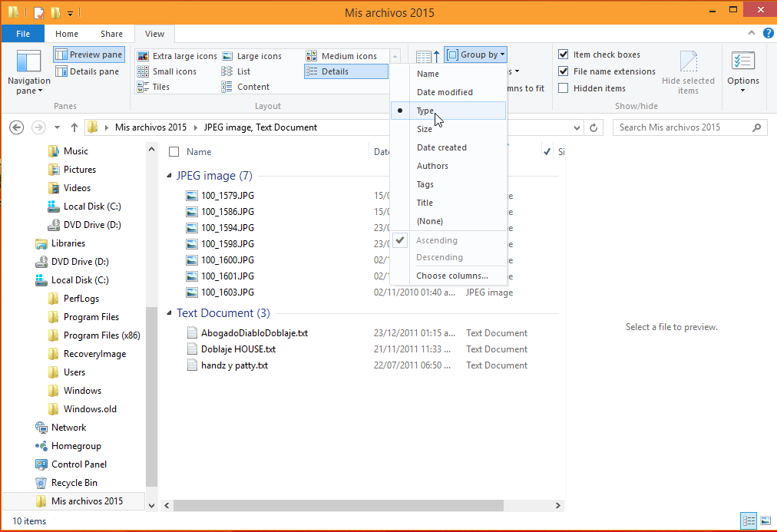The image size is (777, 532).
Task: Uncheck Item check boxes option
Action: click(564, 55)
